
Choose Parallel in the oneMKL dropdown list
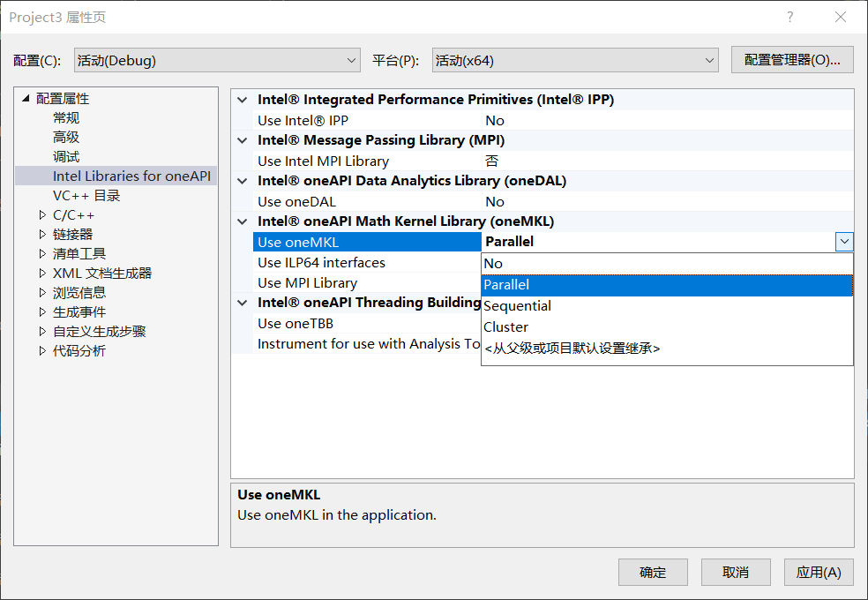667,284
